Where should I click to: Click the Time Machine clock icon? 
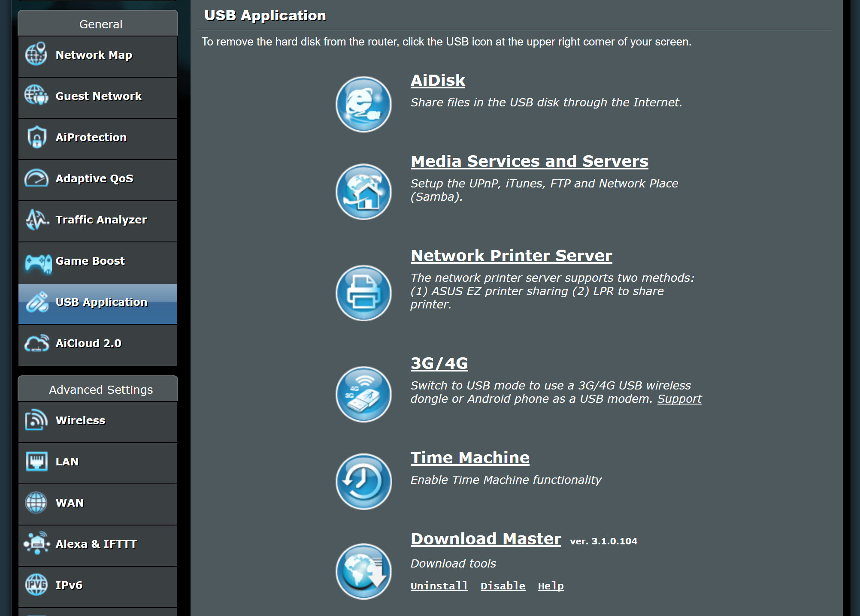click(x=363, y=482)
